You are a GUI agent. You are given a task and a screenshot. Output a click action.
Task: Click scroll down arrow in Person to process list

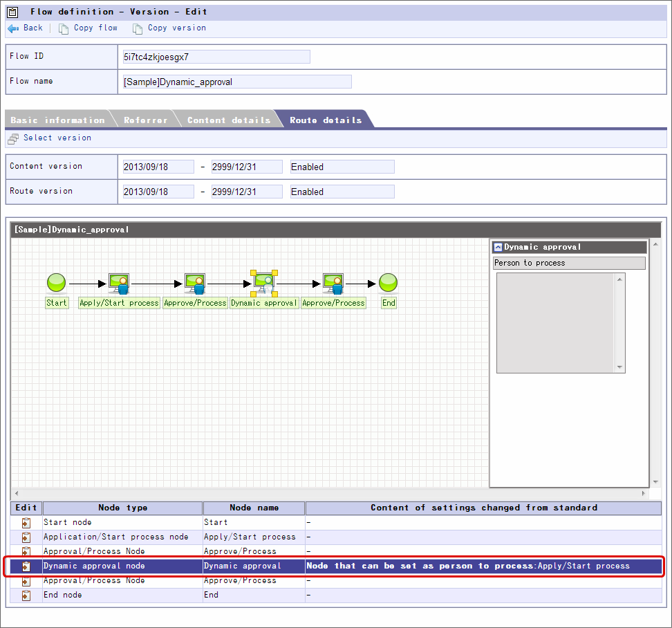[x=619, y=367]
